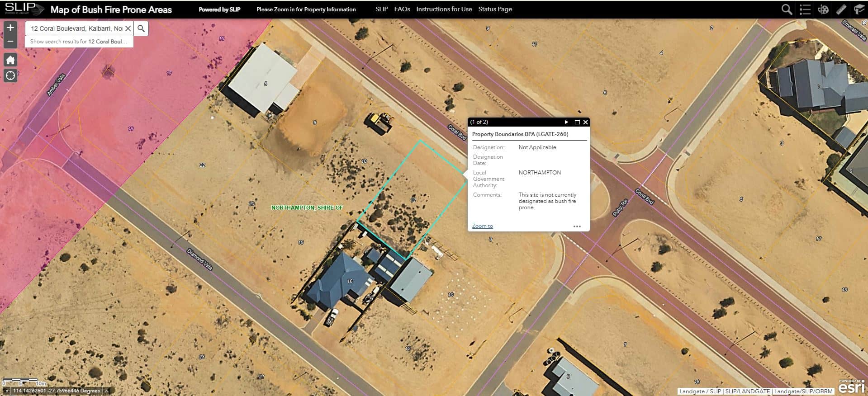Select the Measurement ruler tool
Screen dimensions: 868x396
[x=841, y=9]
